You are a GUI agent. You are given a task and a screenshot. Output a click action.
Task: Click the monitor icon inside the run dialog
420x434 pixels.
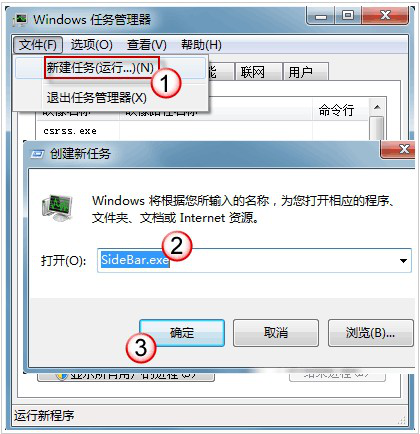(x=57, y=208)
